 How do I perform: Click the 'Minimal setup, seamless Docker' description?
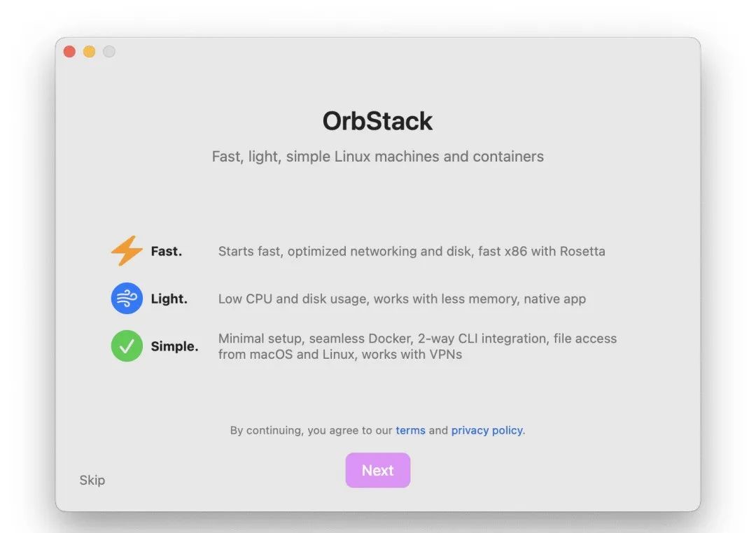(417, 346)
